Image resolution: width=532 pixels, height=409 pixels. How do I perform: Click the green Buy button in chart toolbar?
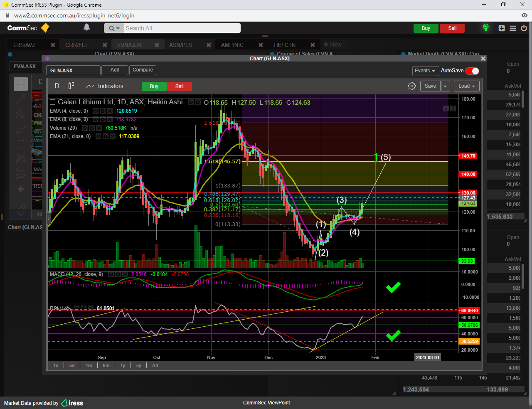click(x=154, y=86)
